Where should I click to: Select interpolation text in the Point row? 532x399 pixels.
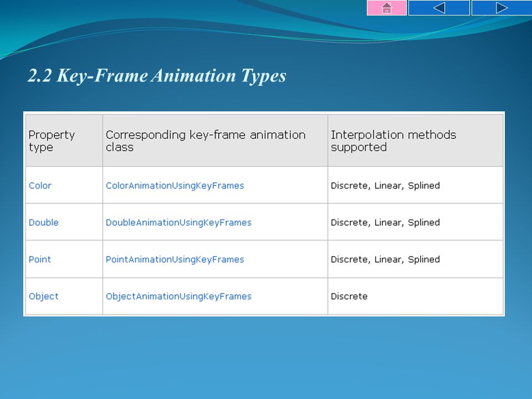386,260
